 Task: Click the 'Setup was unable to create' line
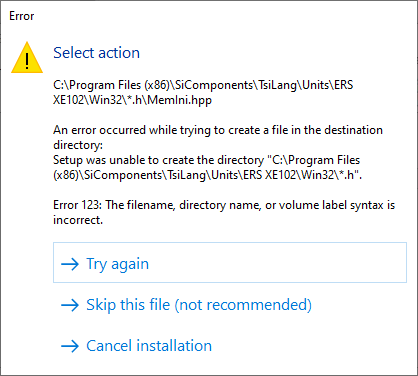[x=207, y=160]
